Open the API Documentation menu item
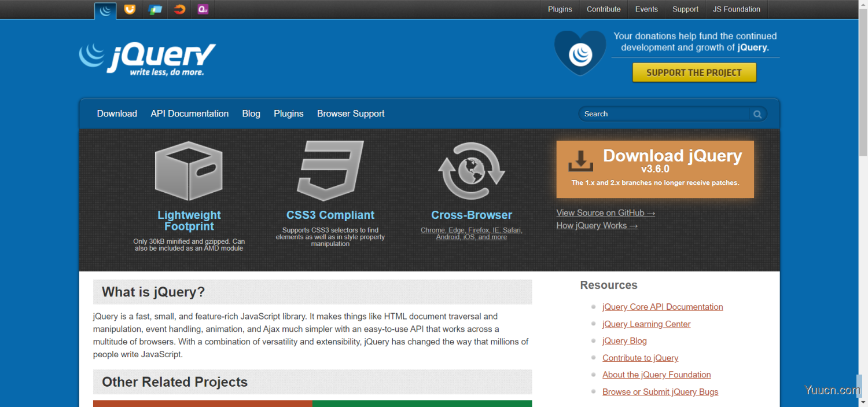This screenshot has height=407, width=868. 189,113
